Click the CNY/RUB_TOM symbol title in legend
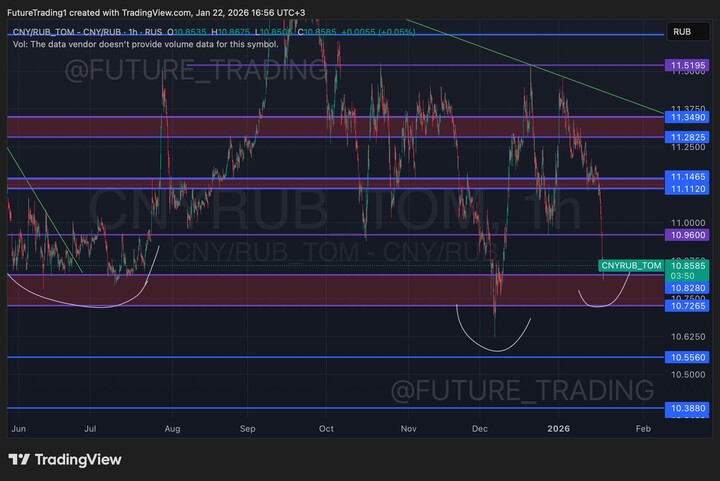The height and width of the screenshot is (481, 720). pyautogui.click(x=46, y=32)
